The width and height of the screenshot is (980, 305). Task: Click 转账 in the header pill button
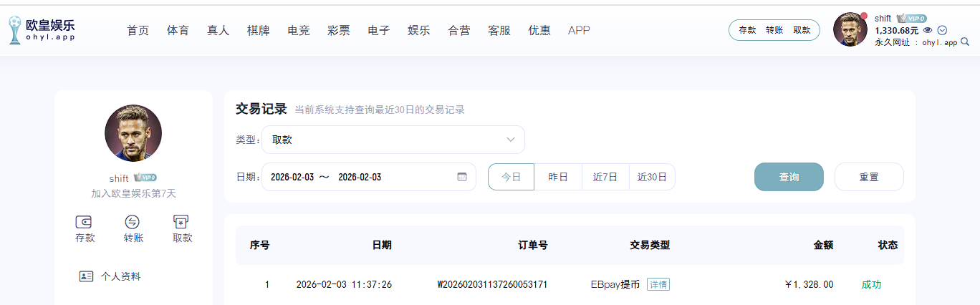click(774, 30)
